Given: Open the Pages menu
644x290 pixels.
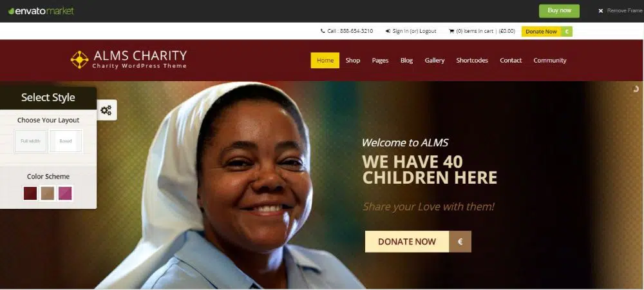Looking at the screenshot, I should [380, 61].
